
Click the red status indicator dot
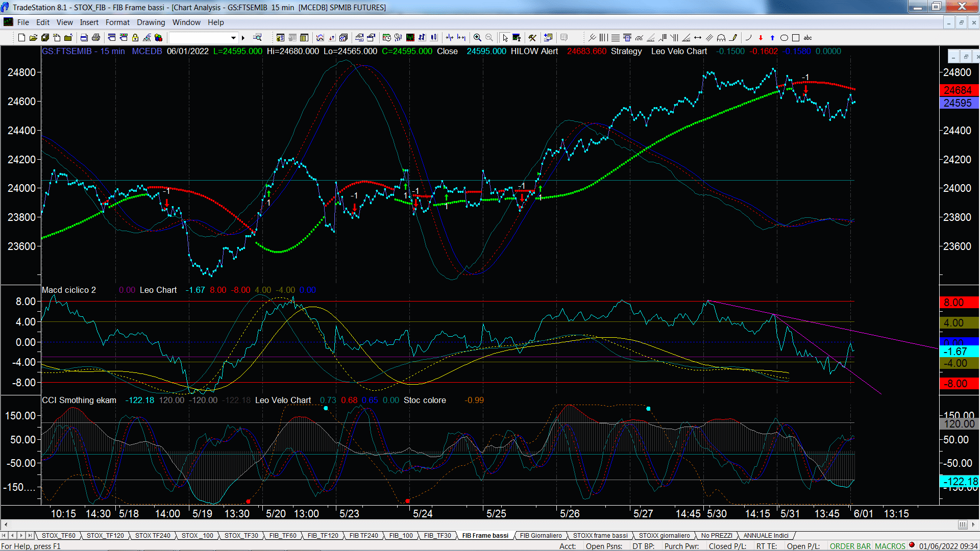click(912, 545)
